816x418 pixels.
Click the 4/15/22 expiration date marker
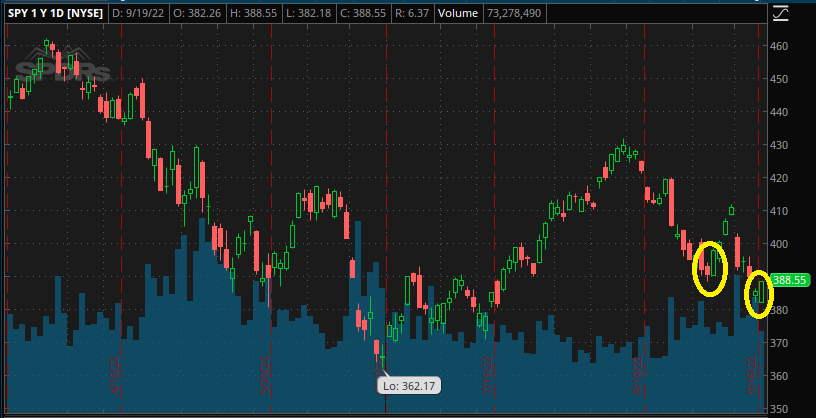115,375
